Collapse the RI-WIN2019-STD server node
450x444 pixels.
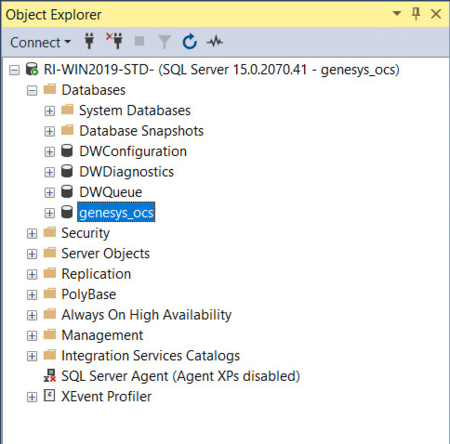pyautogui.click(x=14, y=70)
